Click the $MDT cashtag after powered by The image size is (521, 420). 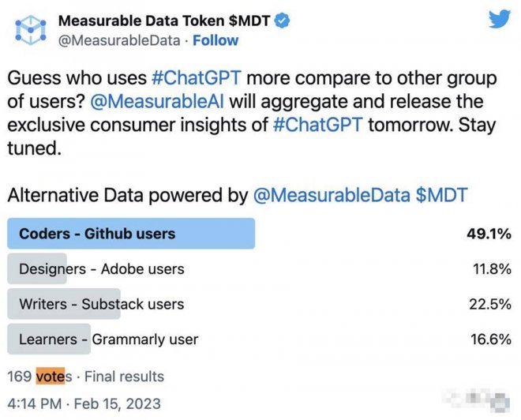point(444,197)
